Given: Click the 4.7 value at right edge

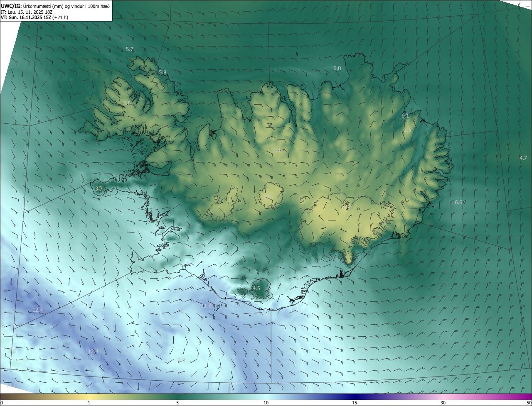Looking at the screenshot, I should pos(523,158).
